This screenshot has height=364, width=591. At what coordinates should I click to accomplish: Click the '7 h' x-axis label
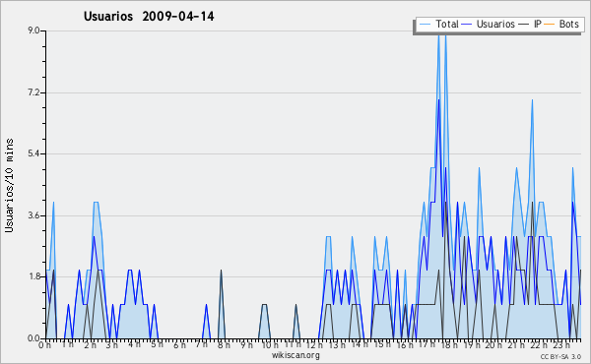tap(201, 344)
